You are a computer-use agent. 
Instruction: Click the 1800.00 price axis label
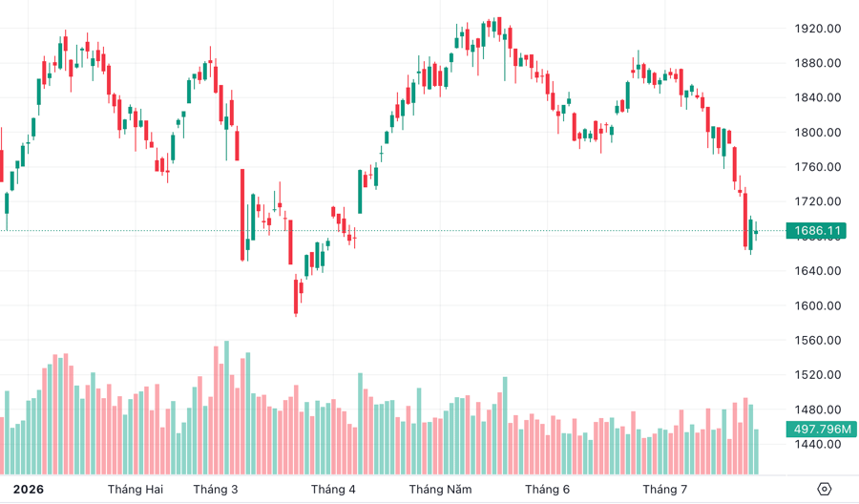pyautogui.click(x=817, y=132)
